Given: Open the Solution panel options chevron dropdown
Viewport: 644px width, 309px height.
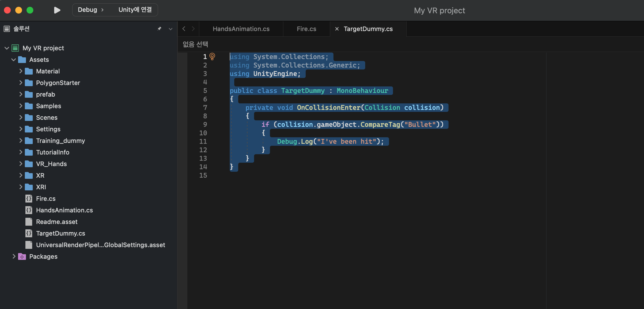Looking at the screenshot, I should click(170, 29).
